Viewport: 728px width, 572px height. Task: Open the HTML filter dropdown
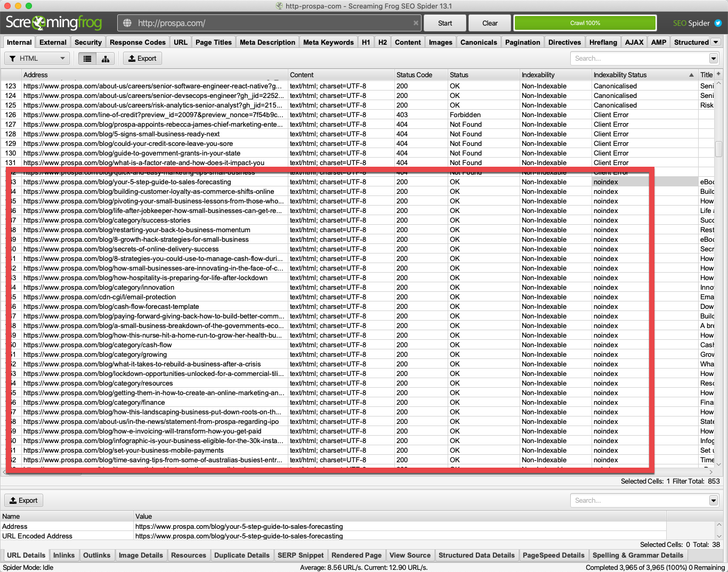click(37, 59)
